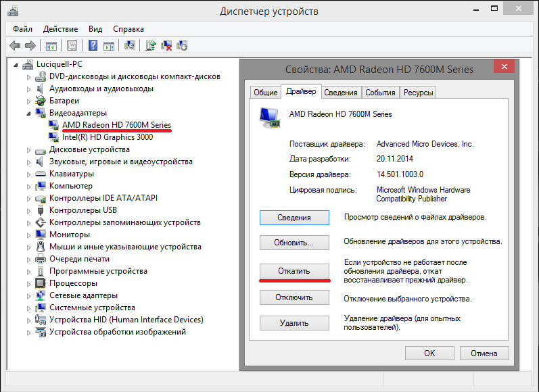Click the Процессоры chip icon
Viewport: 539px width, 392px height.
coord(41,283)
